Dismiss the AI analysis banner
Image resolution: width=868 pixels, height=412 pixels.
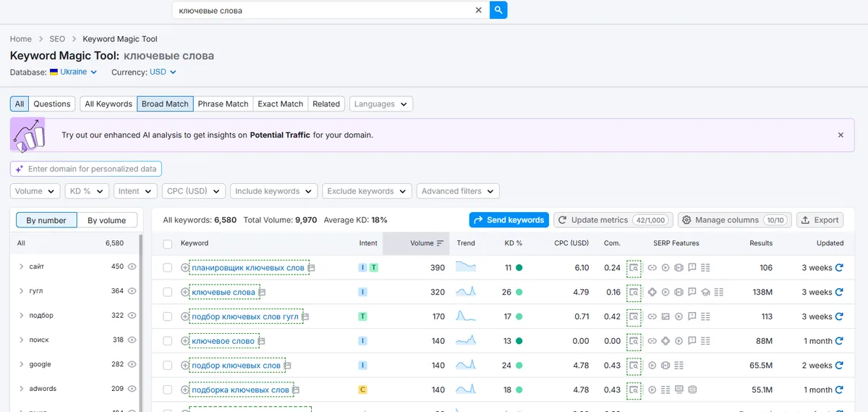(x=841, y=135)
